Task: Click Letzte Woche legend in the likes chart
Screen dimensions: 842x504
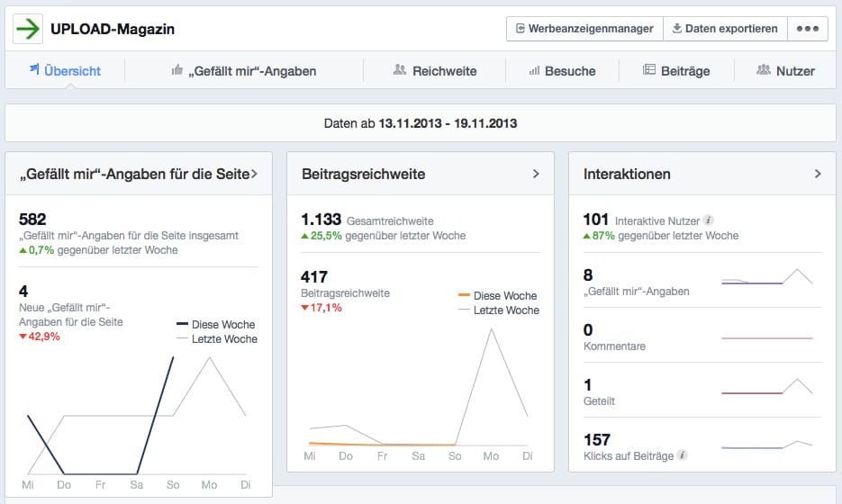Action: (x=217, y=338)
